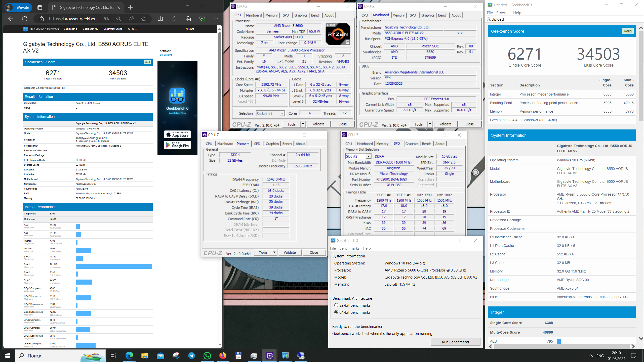Click ENG language indicator in tray
The height and width of the screenshot is (362, 644).
pos(600,355)
